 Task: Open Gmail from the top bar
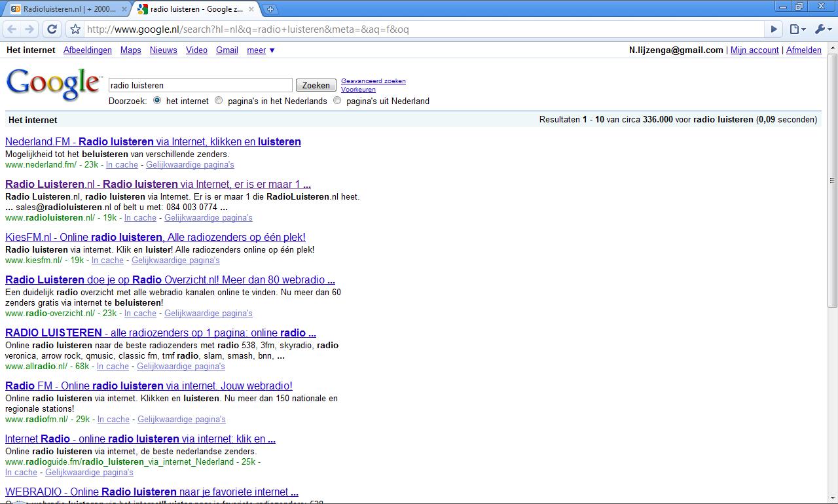[227, 50]
